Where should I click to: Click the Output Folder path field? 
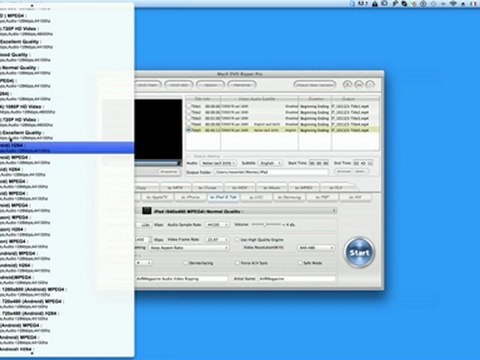click(x=271, y=172)
